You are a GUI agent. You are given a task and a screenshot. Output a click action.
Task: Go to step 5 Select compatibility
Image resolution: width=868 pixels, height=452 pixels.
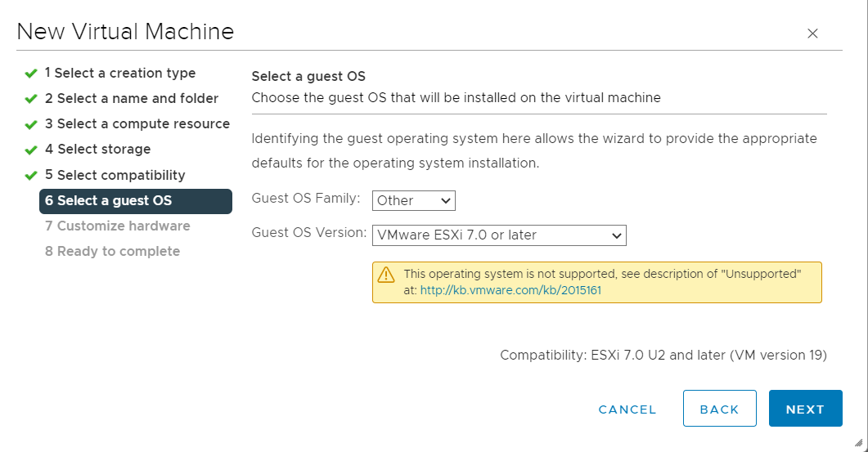115,175
